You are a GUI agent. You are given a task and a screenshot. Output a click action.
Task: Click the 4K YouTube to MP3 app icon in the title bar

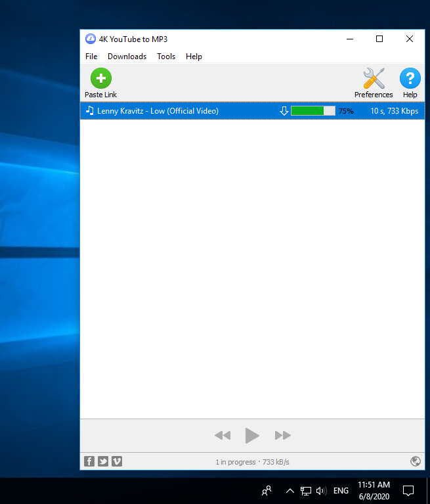(90, 39)
